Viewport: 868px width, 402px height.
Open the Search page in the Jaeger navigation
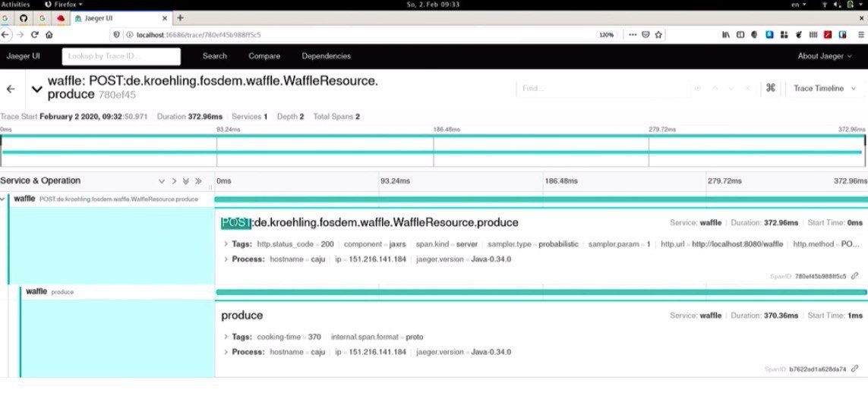215,56
